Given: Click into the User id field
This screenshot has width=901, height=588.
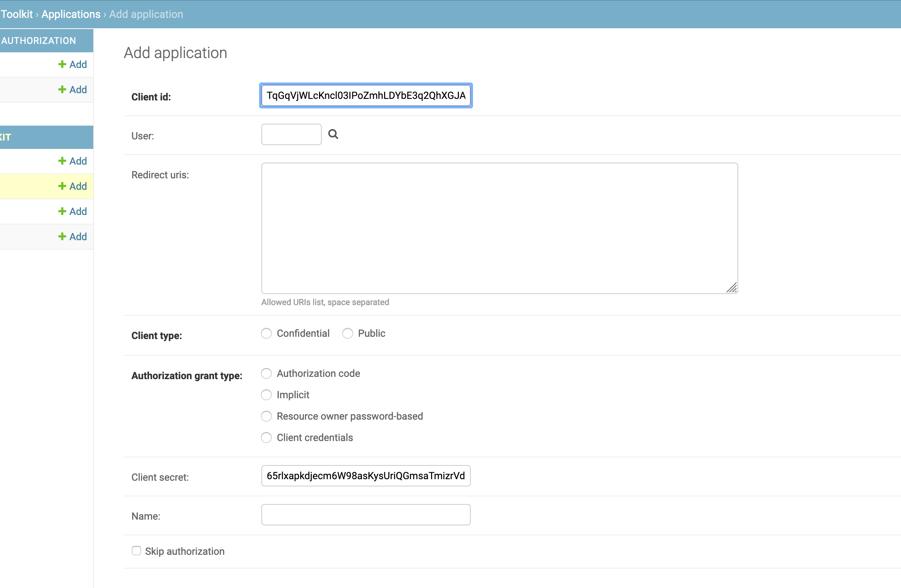Looking at the screenshot, I should pyautogui.click(x=291, y=134).
